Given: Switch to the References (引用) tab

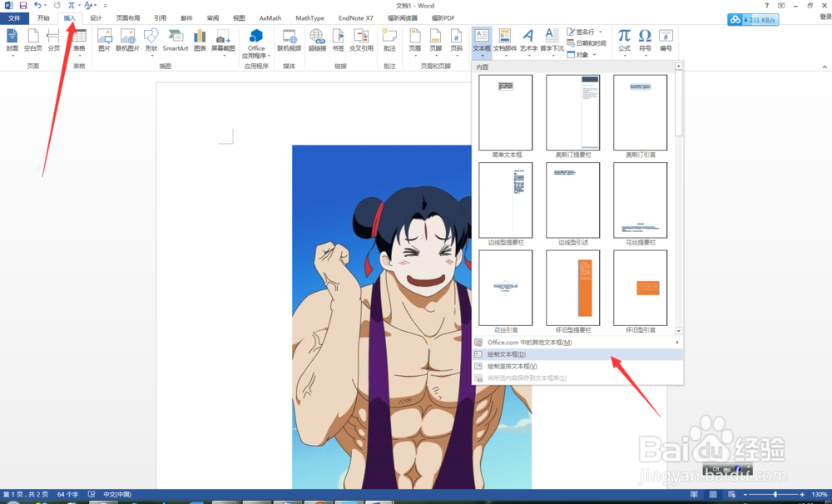Looking at the screenshot, I should pos(161,18).
